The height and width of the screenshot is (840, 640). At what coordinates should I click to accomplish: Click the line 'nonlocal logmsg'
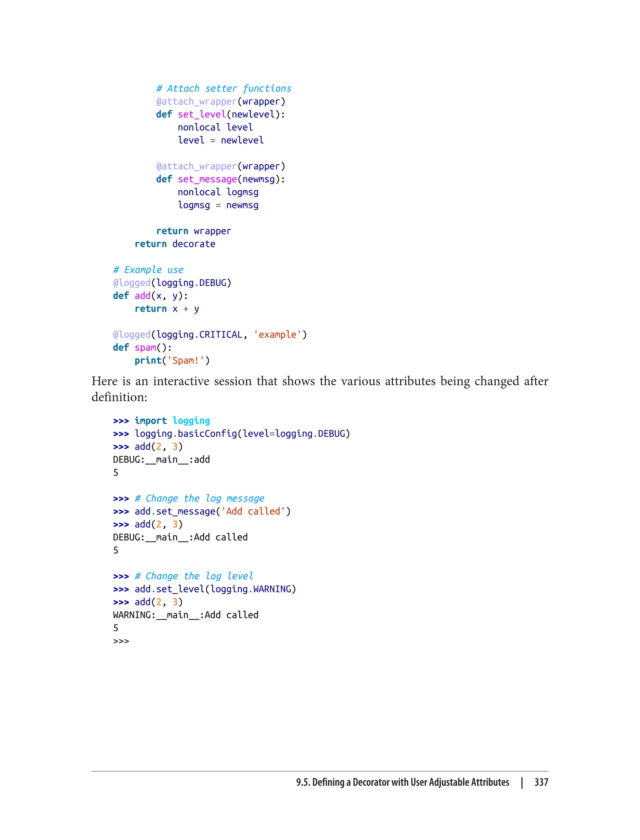[218, 192]
